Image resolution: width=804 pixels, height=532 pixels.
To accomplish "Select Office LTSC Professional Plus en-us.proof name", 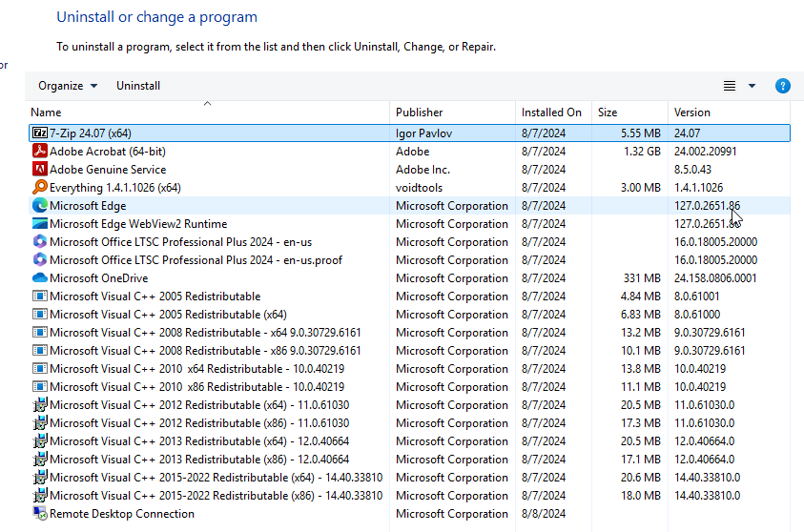I will pos(196,260).
